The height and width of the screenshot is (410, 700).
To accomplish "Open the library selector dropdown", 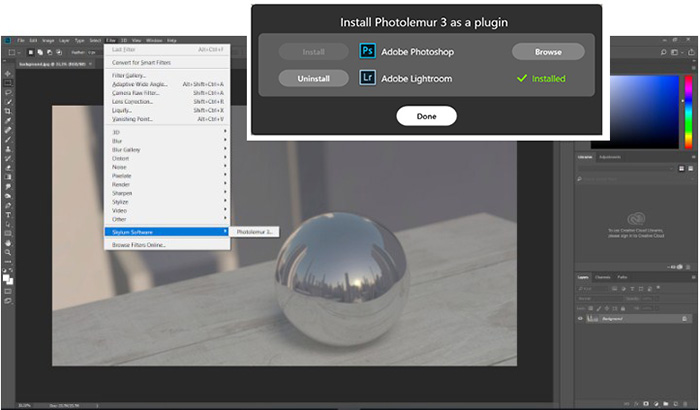I will (x=626, y=168).
